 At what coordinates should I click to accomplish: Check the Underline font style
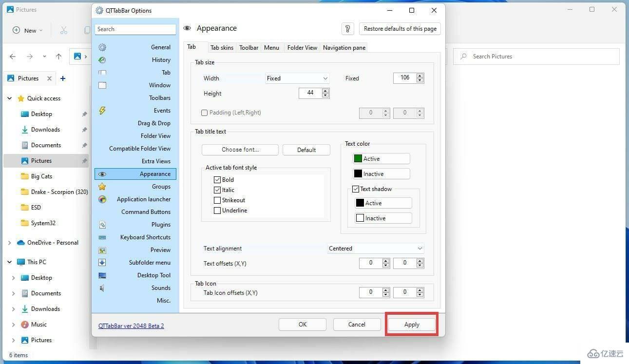point(217,211)
